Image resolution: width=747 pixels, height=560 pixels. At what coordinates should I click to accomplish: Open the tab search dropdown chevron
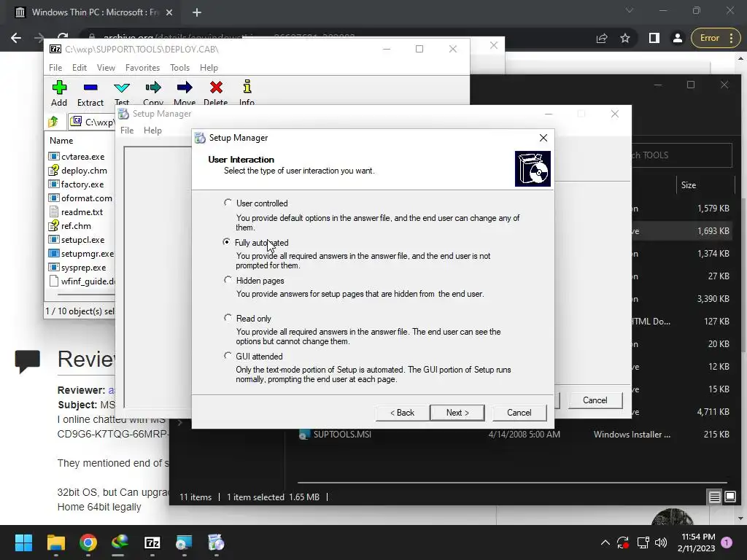pyautogui.click(x=630, y=10)
